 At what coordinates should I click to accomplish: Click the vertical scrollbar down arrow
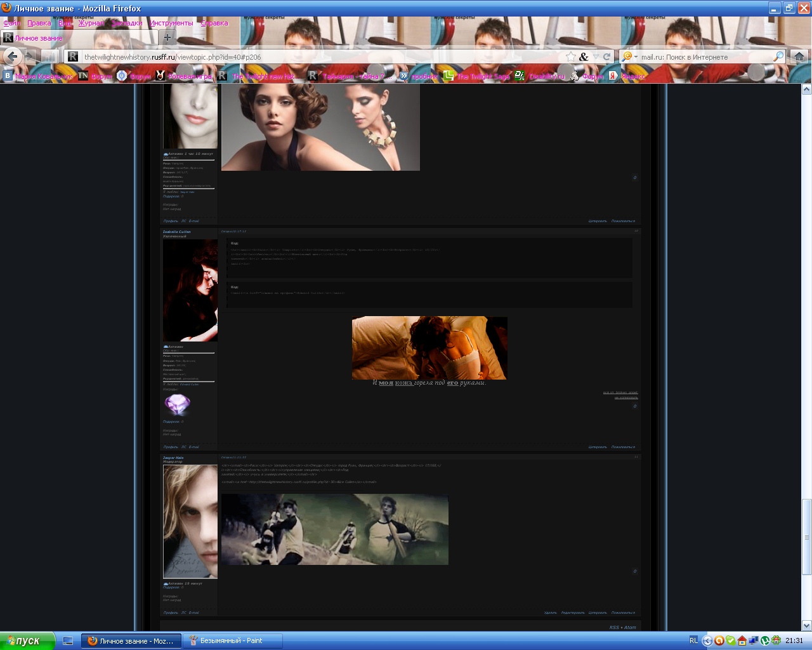point(807,625)
